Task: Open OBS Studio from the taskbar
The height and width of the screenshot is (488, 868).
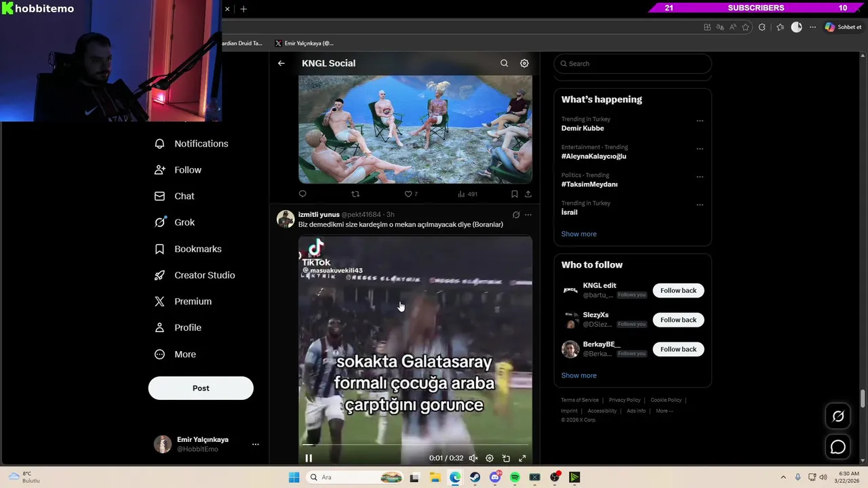Action: pos(555,477)
